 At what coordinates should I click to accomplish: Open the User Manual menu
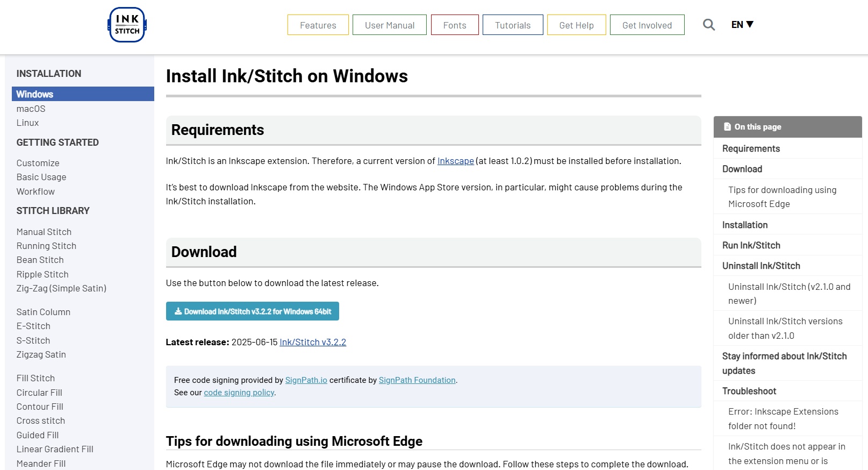coord(390,25)
